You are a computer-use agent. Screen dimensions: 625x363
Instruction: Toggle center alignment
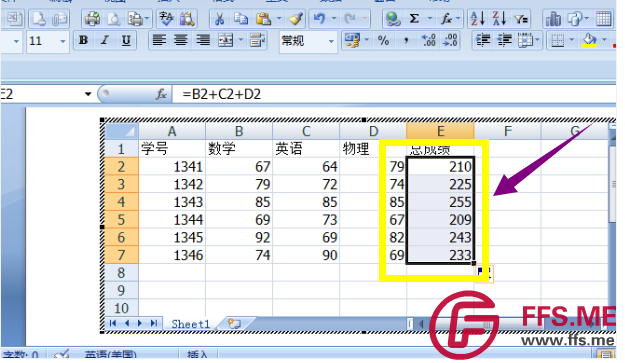(x=181, y=40)
